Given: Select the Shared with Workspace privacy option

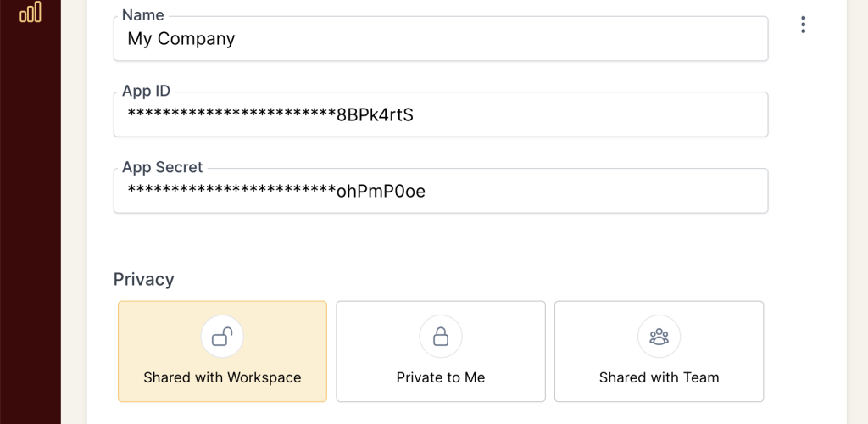Looking at the screenshot, I should [x=222, y=351].
